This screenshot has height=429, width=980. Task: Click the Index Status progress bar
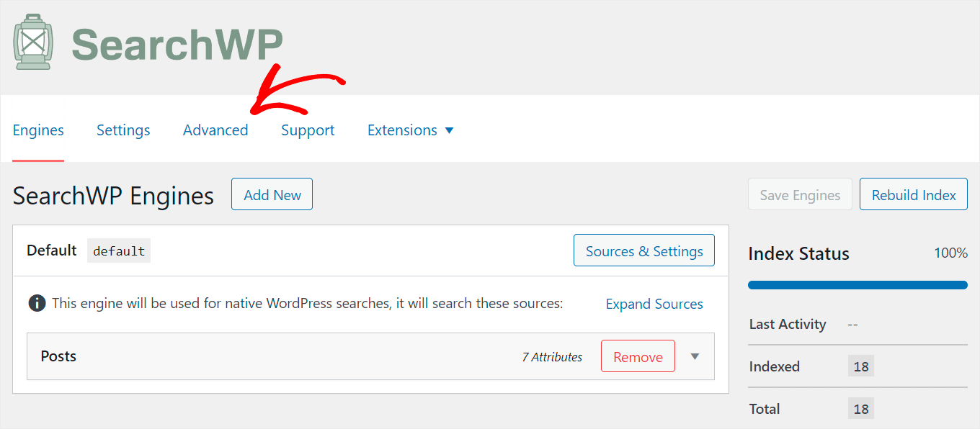tap(857, 285)
